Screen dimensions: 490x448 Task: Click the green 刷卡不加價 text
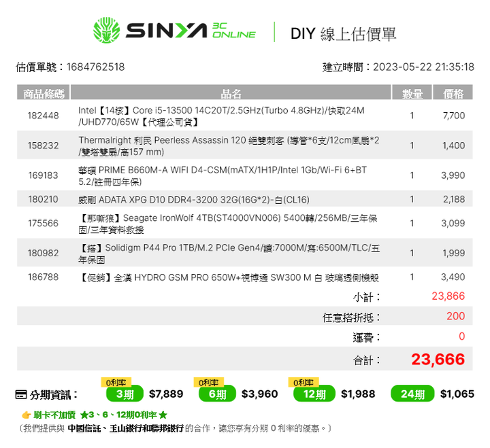click(54, 415)
